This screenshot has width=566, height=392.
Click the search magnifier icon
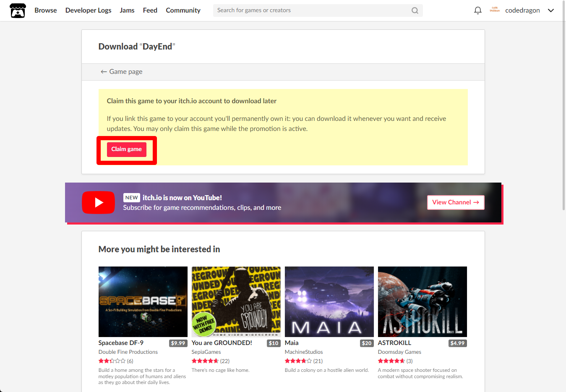[415, 10]
